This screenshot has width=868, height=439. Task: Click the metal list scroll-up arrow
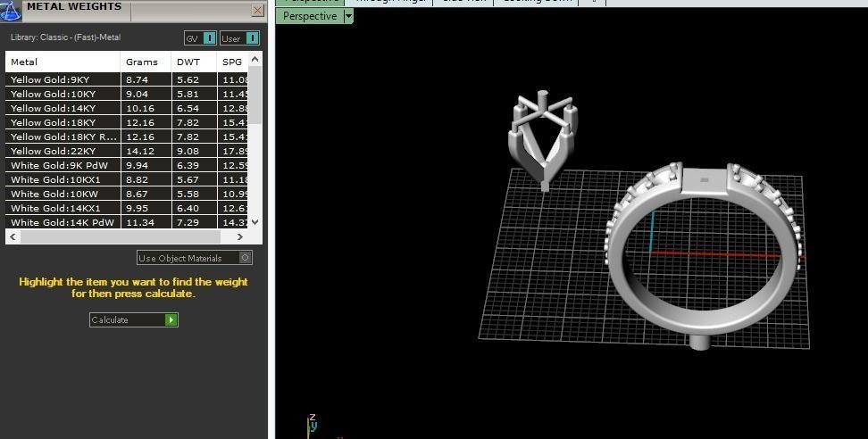(x=255, y=59)
